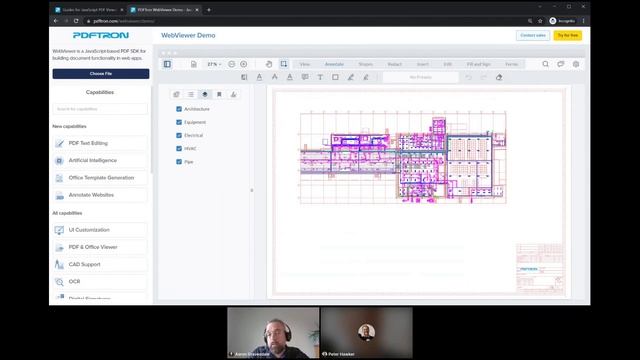
Task: Click the redo arrow
Action: pos(484,77)
